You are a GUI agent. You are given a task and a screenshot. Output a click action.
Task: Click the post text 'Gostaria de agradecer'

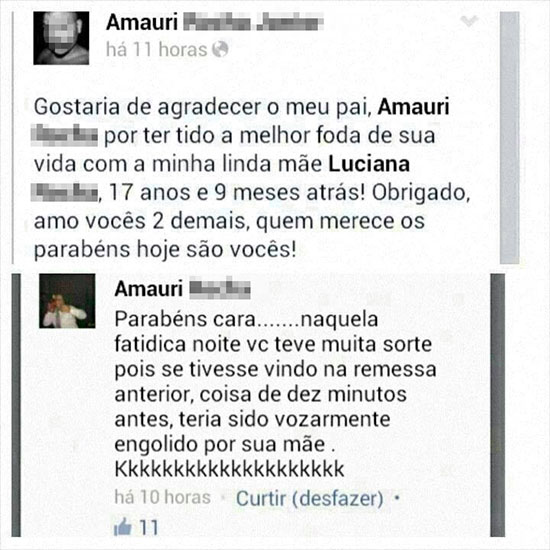pos(251,178)
